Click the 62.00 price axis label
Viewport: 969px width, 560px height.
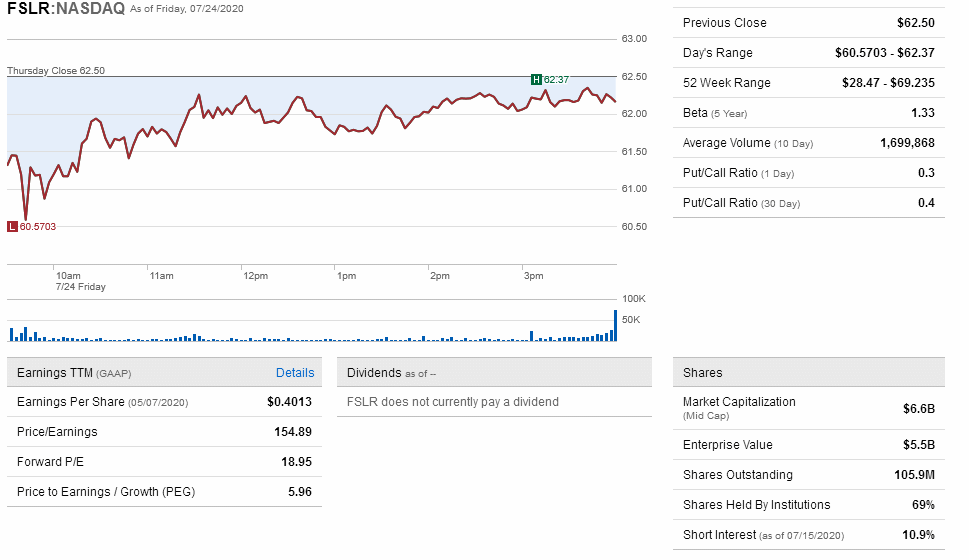[x=634, y=114]
